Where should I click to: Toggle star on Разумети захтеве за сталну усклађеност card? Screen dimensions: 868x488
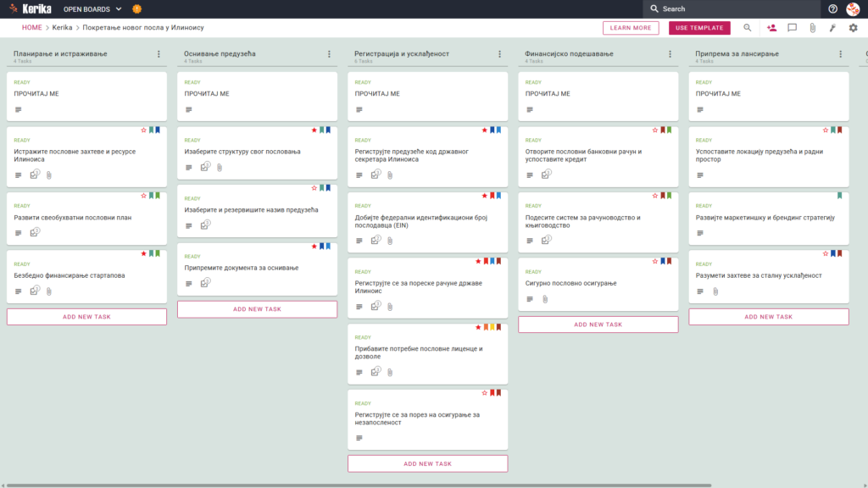826,253
